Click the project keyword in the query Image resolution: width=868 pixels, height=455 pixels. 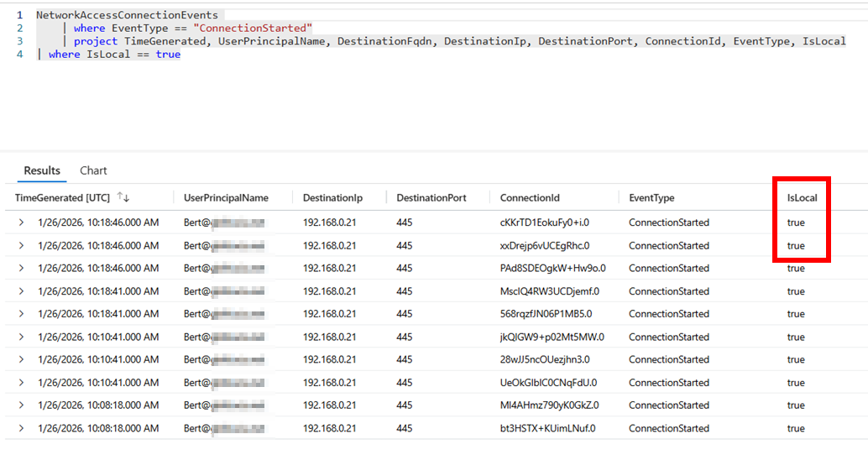96,41
